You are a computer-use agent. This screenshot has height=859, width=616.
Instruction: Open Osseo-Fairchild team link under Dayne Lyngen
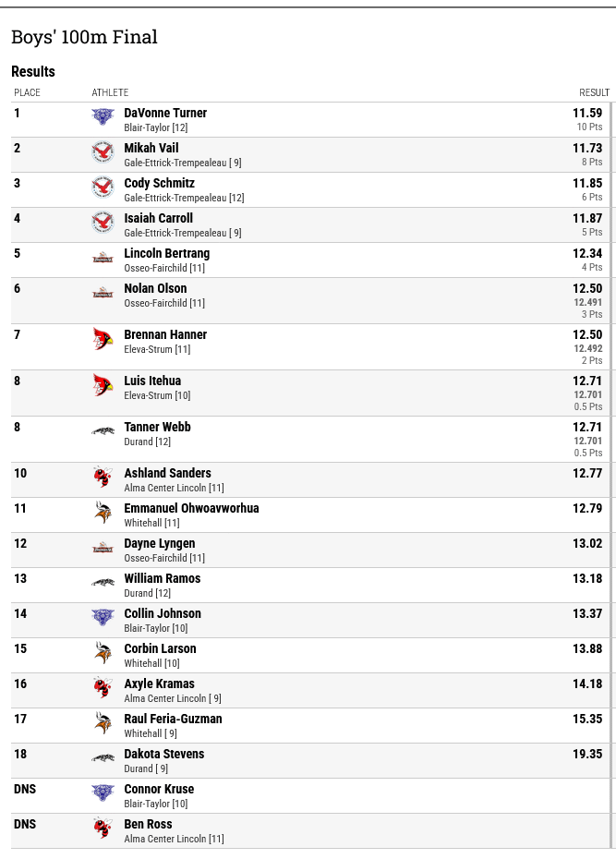[164, 558]
